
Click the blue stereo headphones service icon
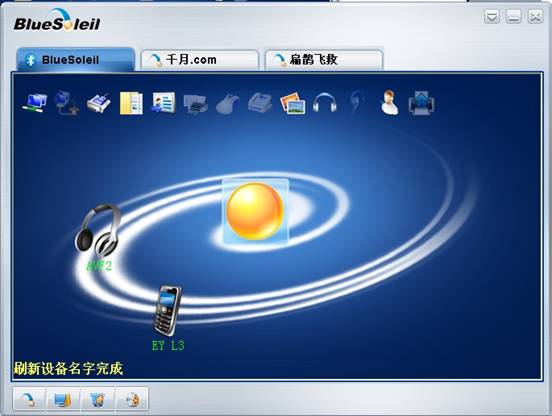pyautogui.click(x=325, y=103)
